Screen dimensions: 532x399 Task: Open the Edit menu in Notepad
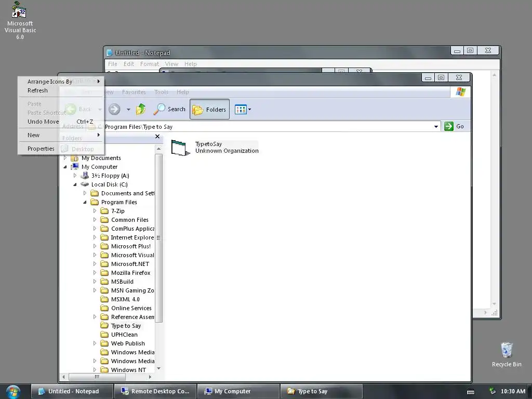coord(129,64)
